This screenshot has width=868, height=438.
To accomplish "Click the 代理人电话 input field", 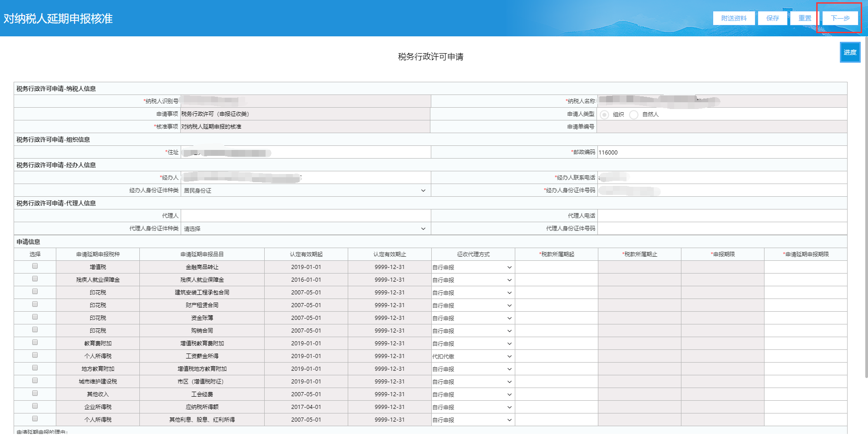I will tap(722, 216).
